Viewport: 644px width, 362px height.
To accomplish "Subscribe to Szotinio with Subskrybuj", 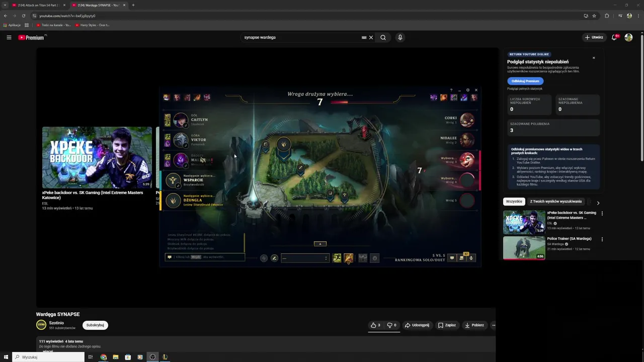I will [x=95, y=325].
